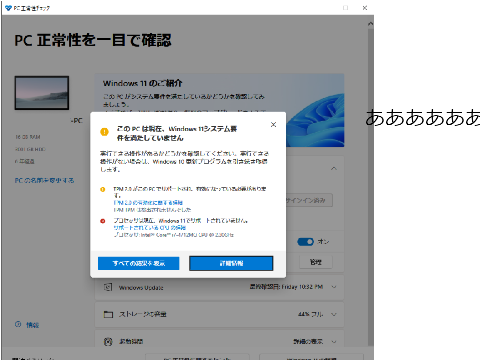
Task: Click the red processor unsupported icon
Action: point(103,221)
